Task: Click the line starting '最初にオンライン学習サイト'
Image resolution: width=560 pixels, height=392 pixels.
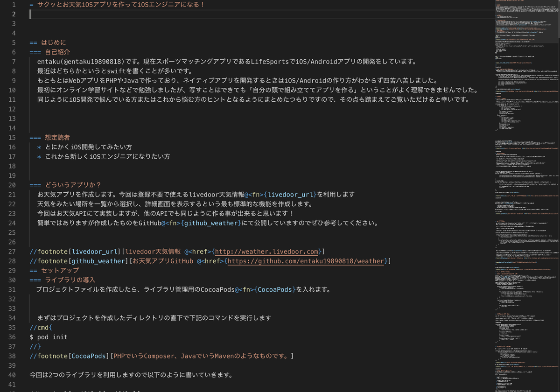Action: (257, 90)
